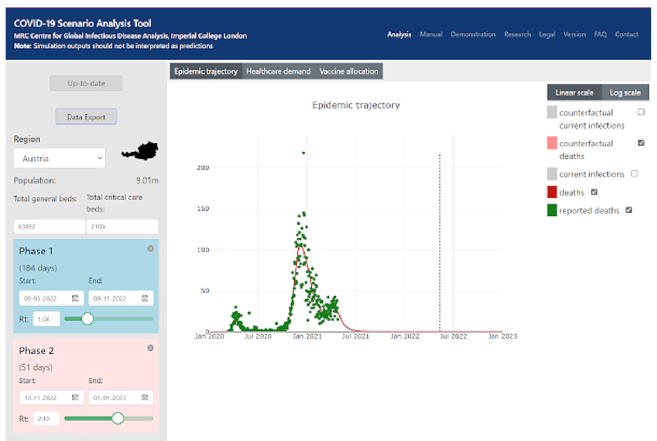This screenshot has height=441, width=657.
Task: Open calendar icon in Phase 2 Start date
Action: pyautogui.click(x=76, y=397)
